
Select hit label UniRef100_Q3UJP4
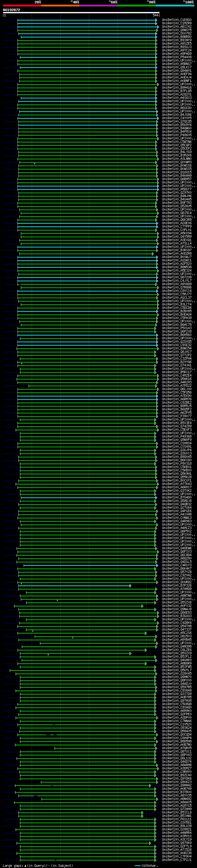(x=176, y=450)
